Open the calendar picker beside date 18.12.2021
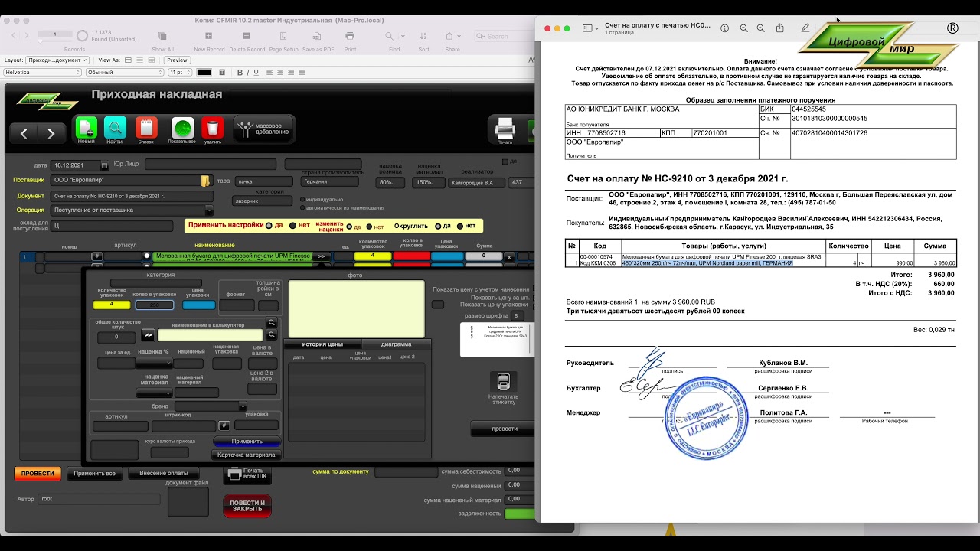The image size is (980, 551). 104,165
